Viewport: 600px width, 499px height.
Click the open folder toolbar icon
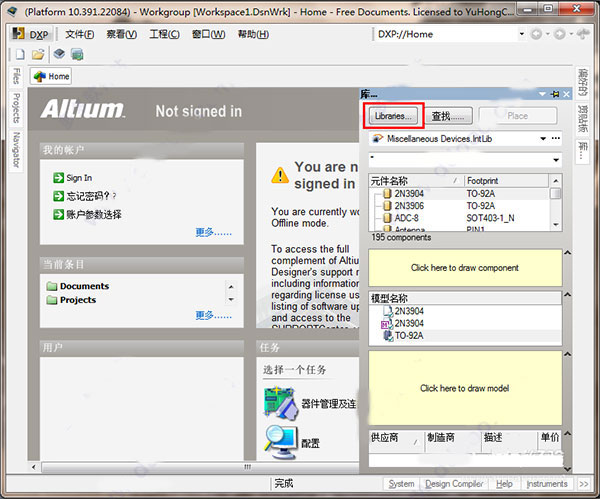tap(38, 54)
